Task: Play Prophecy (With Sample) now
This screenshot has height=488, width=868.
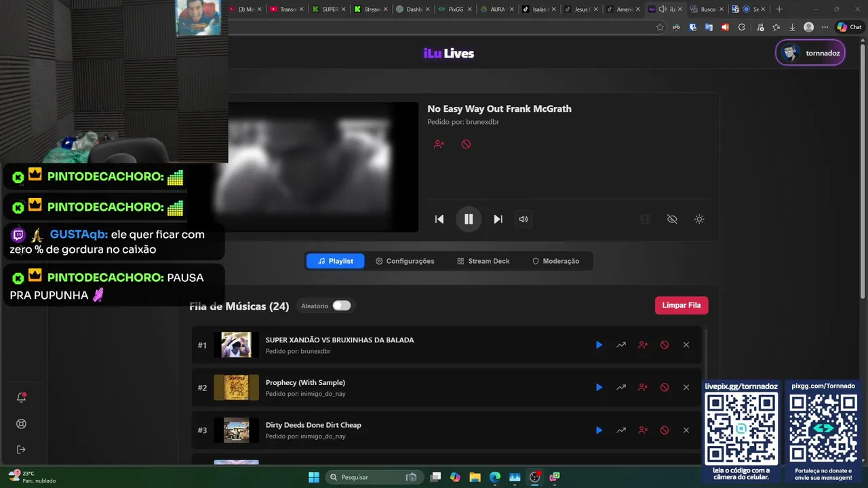Action: 599,388
